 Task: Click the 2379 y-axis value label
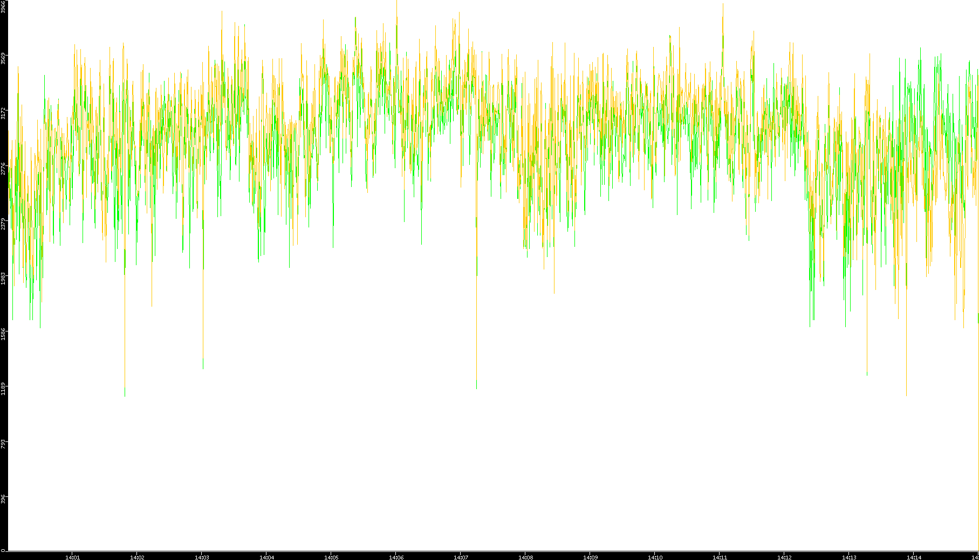[3, 224]
